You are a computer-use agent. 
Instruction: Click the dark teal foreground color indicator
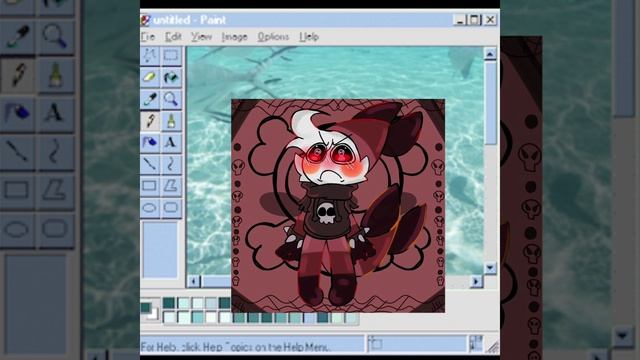point(146,307)
